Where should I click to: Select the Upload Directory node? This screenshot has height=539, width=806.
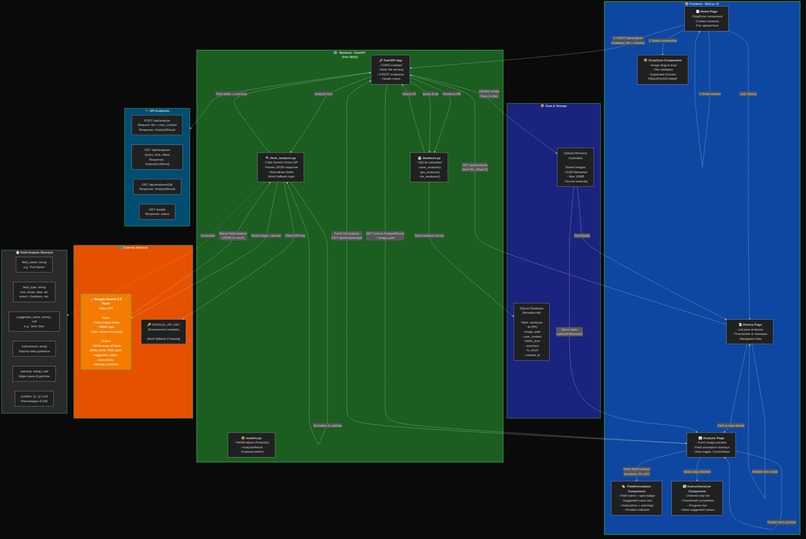575,167
